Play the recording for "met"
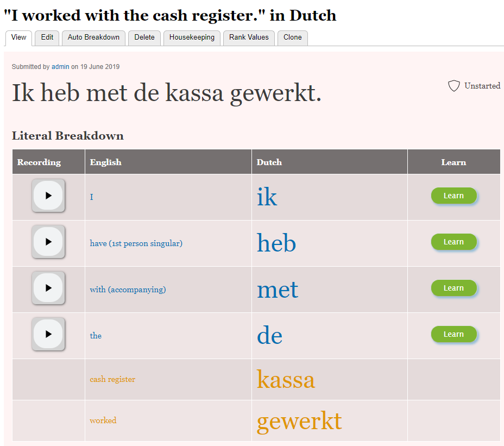Image resolution: width=504 pixels, height=446 pixels. (x=48, y=288)
